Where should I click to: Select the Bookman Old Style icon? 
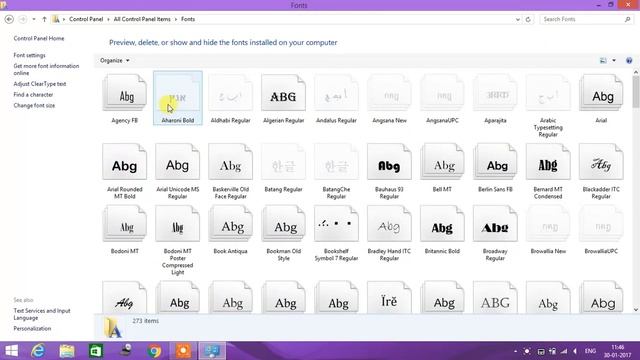pyautogui.click(x=283, y=224)
